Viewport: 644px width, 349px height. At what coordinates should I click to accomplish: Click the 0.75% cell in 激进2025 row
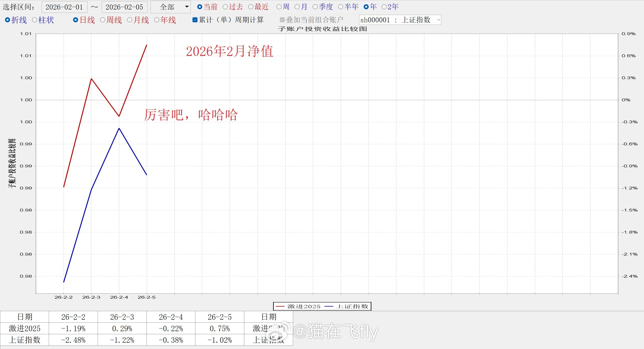[x=220, y=328]
